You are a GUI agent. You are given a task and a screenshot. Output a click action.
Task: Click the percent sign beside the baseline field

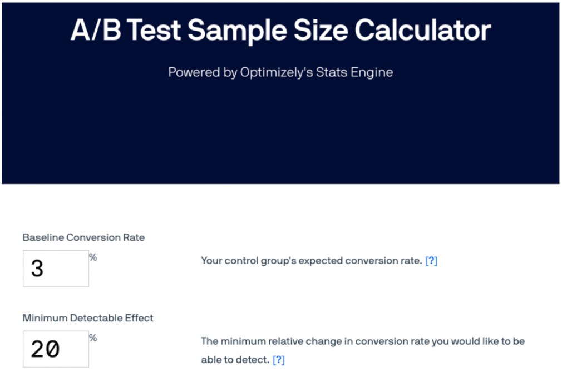tap(93, 257)
